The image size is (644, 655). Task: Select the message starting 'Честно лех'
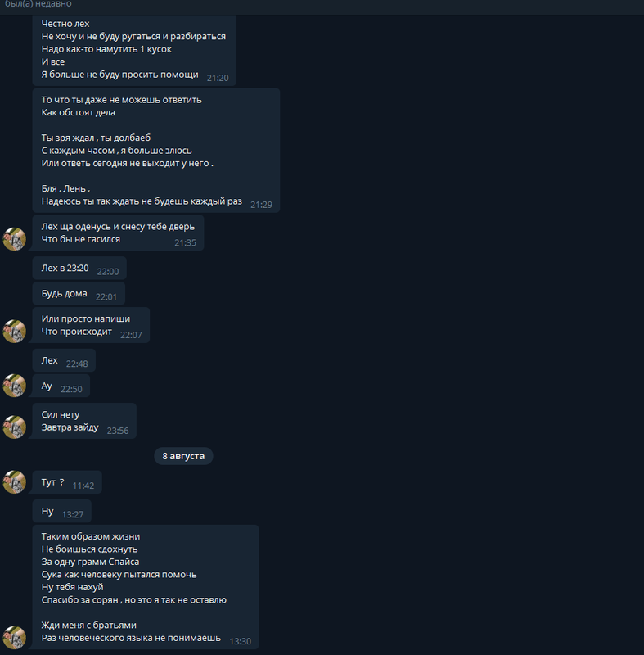[x=134, y=50]
